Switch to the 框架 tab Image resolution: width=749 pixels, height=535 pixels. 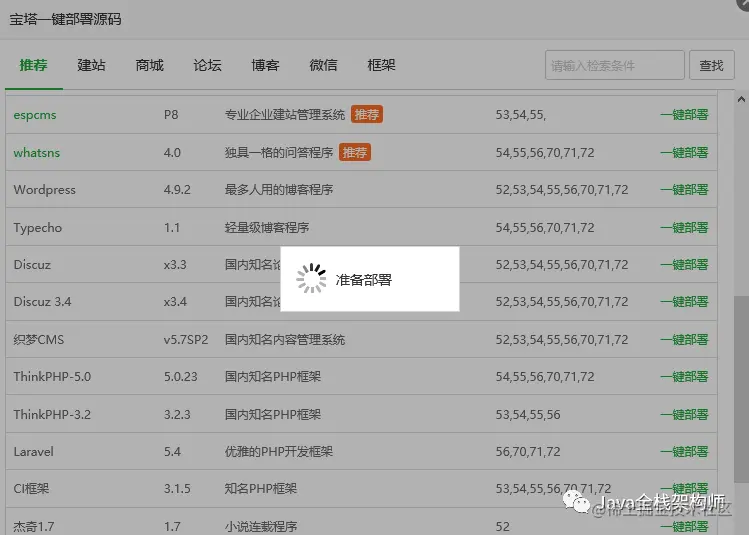[381, 65]
